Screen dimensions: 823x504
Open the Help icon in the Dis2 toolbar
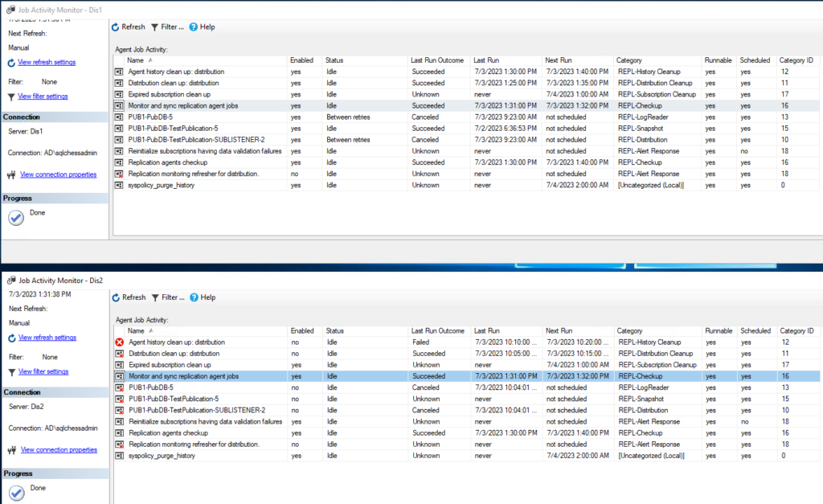coord(193,297)
